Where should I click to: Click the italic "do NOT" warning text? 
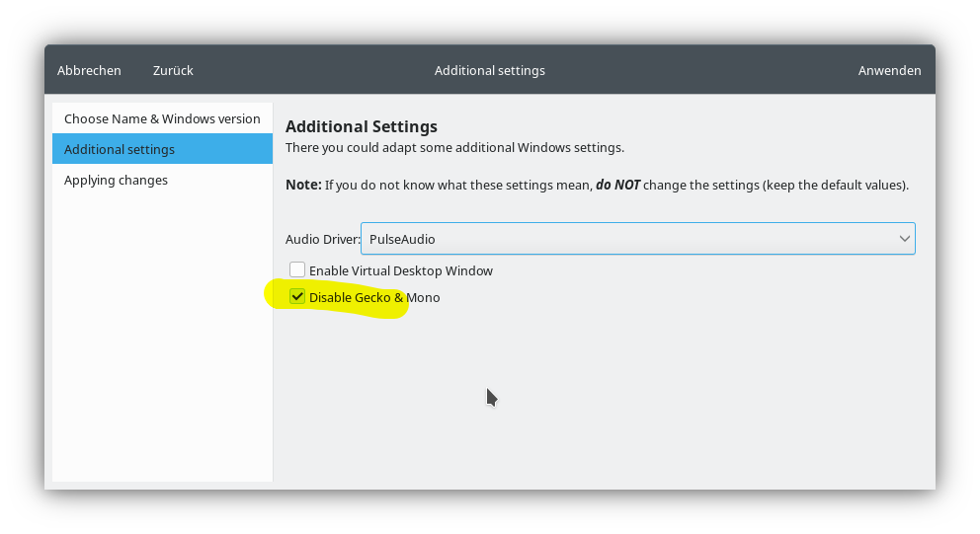617,185
